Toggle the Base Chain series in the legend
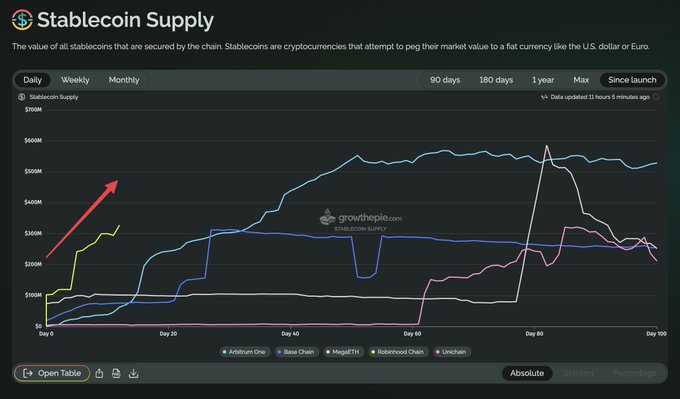680x399 pixels. [x=296, y=352]
